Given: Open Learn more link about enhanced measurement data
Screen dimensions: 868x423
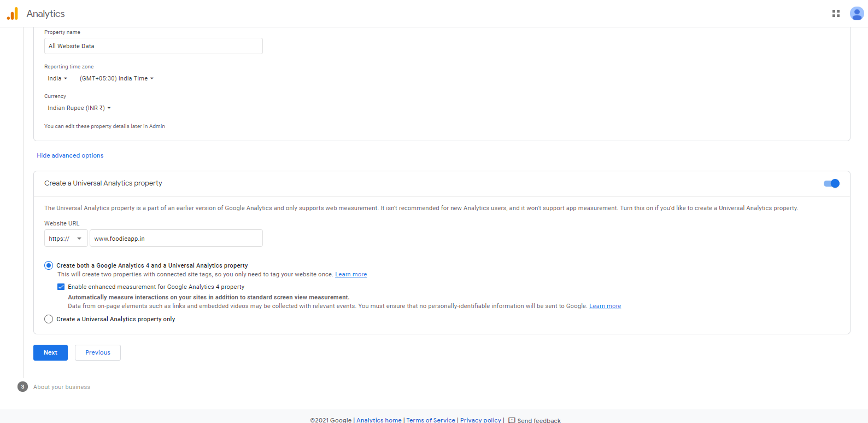Looking at the screenshot, I should point(605,306).
